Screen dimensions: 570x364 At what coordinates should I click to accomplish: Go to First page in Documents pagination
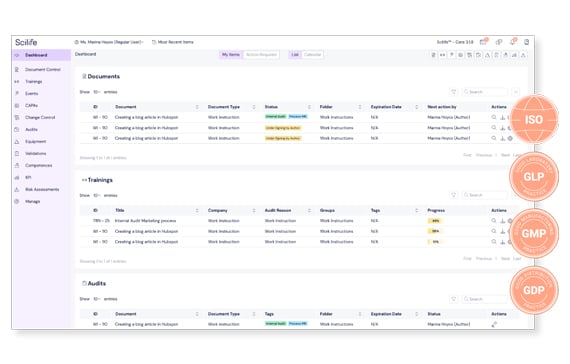(x=467, y=155)
